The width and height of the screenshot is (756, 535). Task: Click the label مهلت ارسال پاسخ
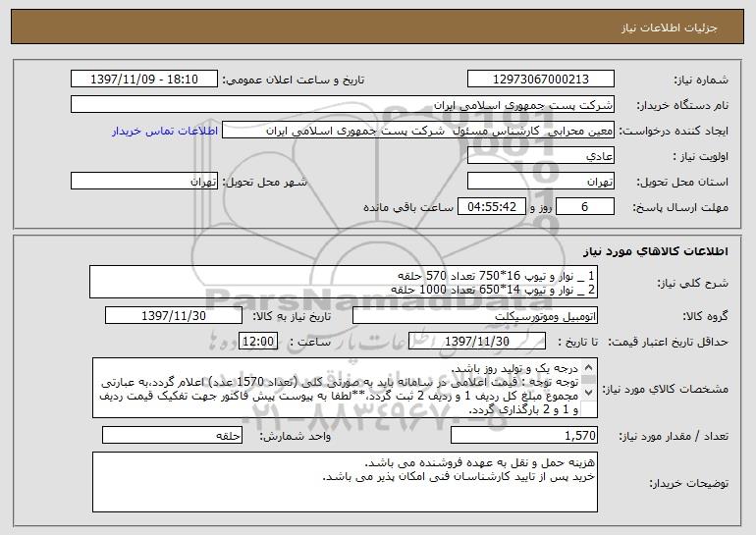(x=680, y=208)
